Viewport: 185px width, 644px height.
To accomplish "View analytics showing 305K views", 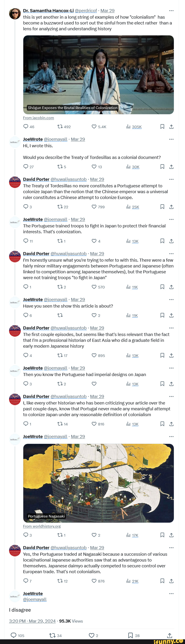I will pyautogui.click(x=134, y=127).
